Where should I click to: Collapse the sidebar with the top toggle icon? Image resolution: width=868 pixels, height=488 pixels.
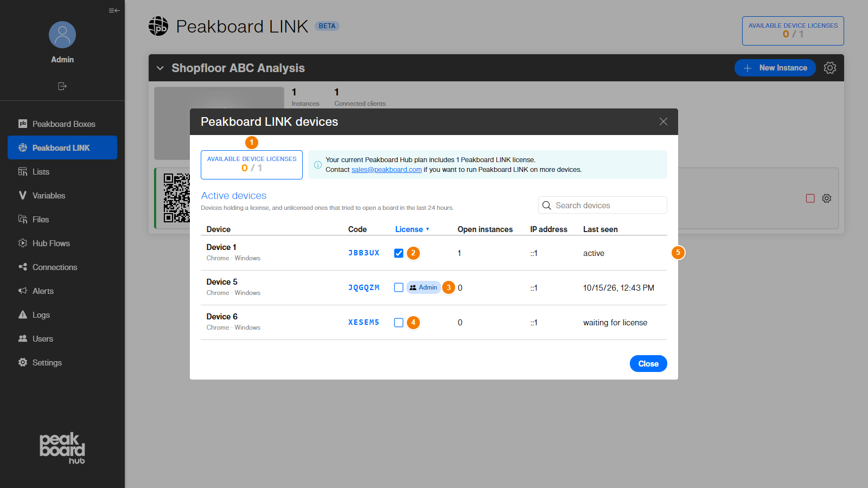pos(114,10)
